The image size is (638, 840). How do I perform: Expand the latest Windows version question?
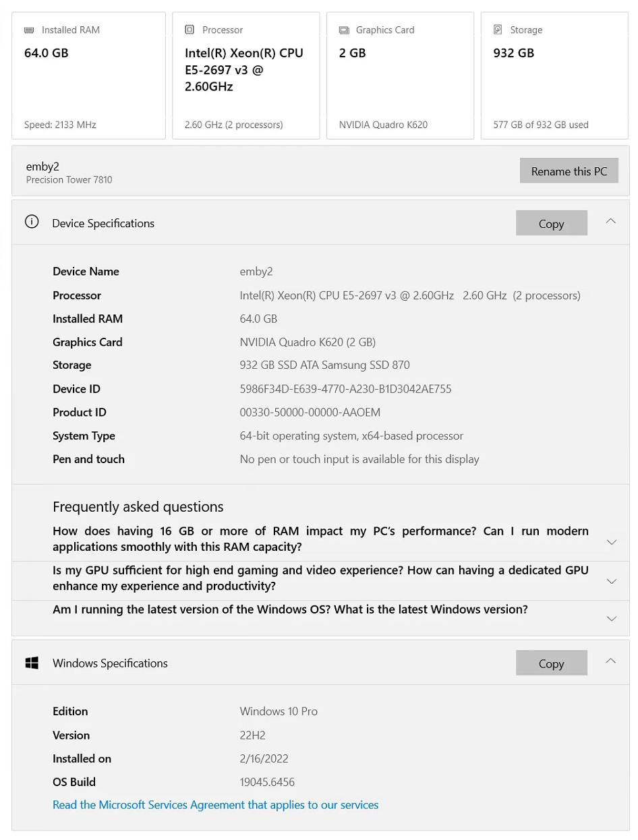click(612, 618)
